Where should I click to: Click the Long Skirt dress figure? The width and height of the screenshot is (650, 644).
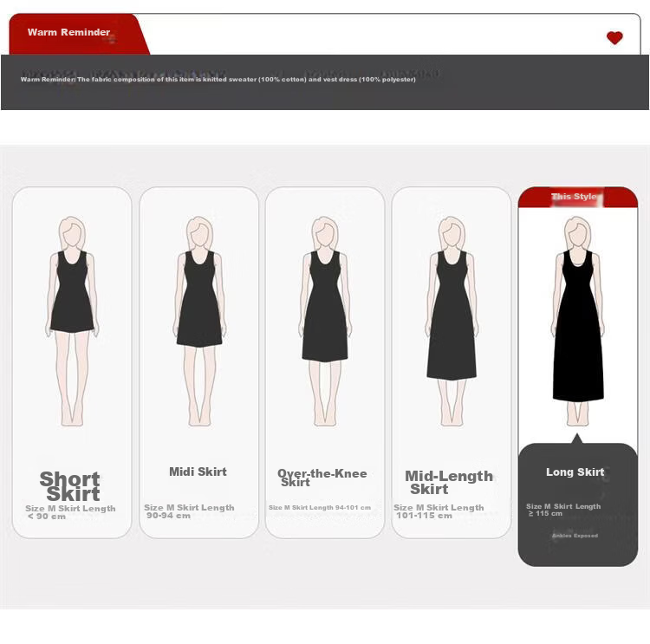click(x=577, y=322)
